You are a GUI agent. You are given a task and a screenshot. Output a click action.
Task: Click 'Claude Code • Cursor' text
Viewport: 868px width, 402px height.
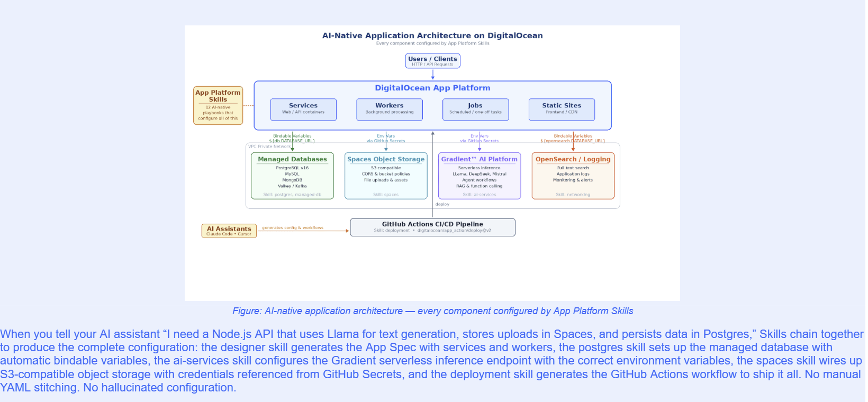[x=229, y=234]
